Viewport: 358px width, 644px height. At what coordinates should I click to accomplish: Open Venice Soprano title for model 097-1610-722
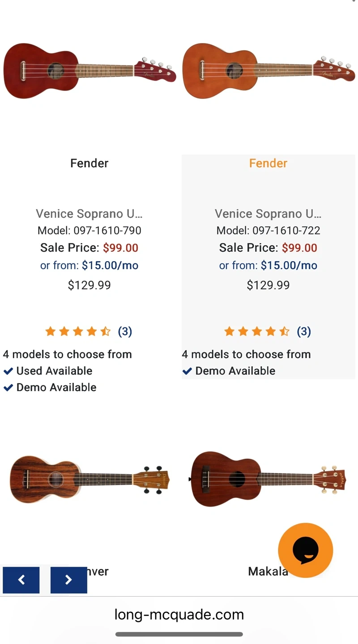[268, 214]
